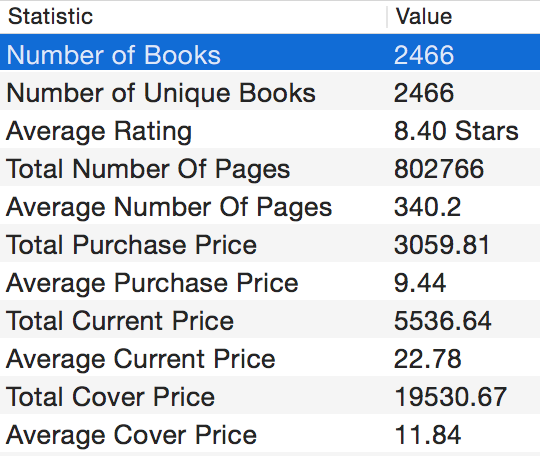Click the 3059.81 purchase price value

coord(442,245)
